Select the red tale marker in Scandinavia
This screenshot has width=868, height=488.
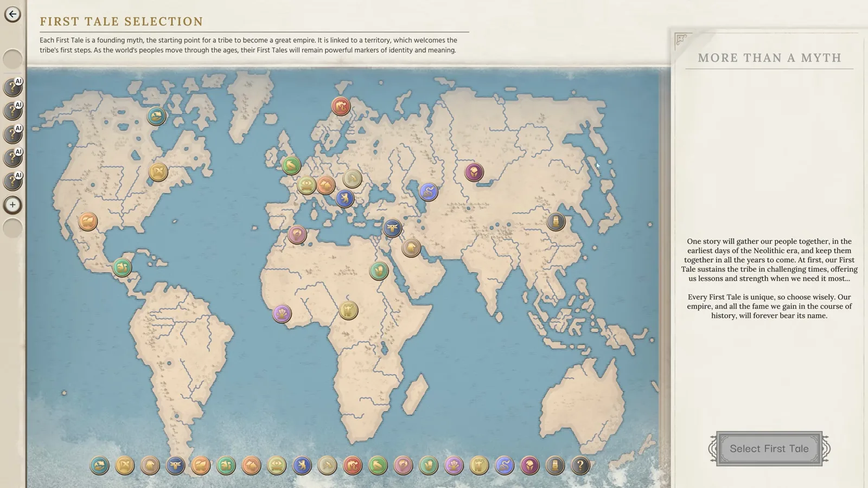click(x=341, y=106)
